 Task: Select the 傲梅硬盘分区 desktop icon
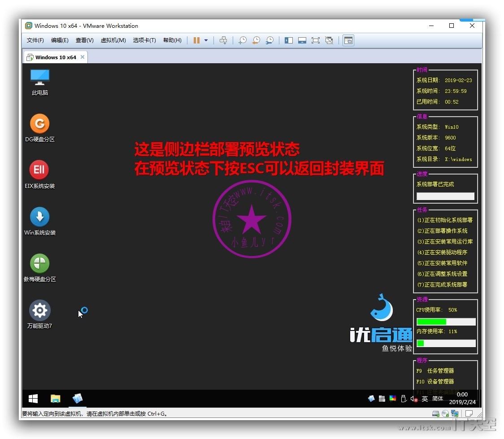coord(40,268)
